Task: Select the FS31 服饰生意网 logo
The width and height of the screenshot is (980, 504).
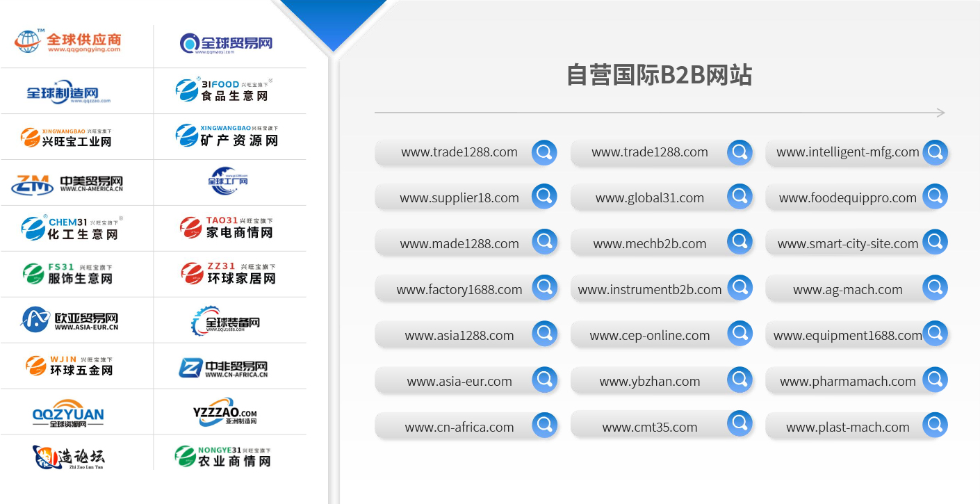Action: 67,273
